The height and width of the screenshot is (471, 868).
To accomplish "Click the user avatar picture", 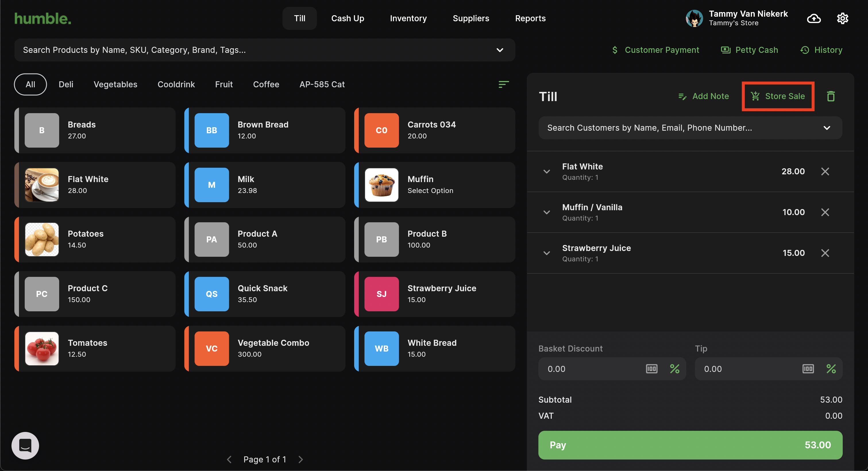I will point(694,18).
